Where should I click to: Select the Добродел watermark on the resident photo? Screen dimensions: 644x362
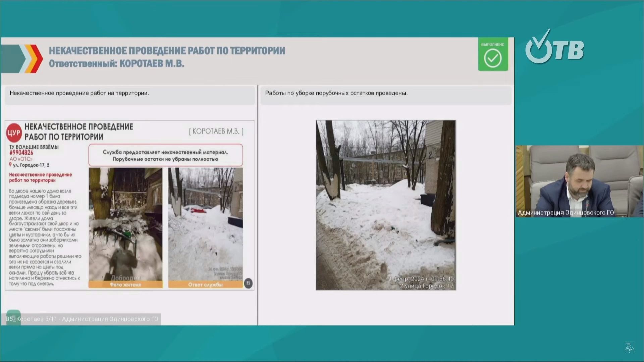pos(126,278)
